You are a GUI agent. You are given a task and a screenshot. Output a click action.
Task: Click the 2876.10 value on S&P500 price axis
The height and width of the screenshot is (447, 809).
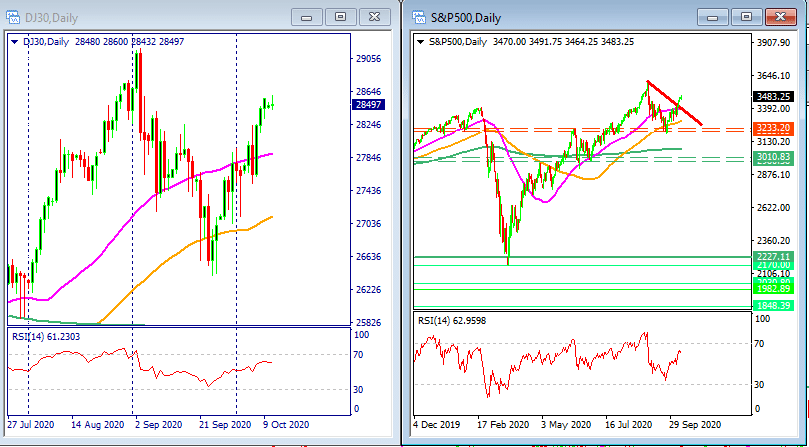[772, 175]
